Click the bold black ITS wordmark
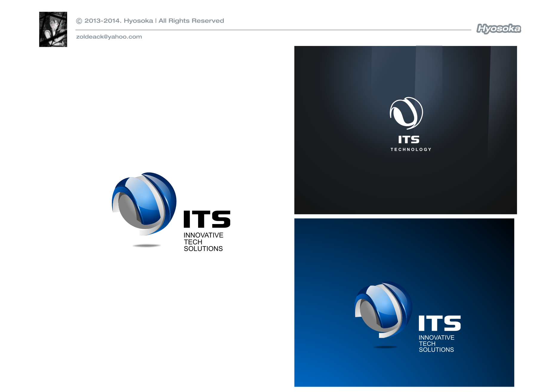 pyautogui.click(x=207, y=219)
